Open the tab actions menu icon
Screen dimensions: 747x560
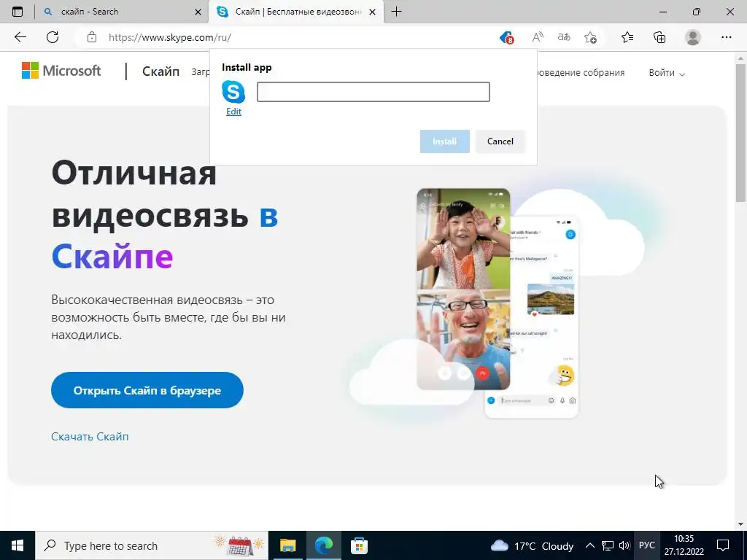click(x=18, y=12)
